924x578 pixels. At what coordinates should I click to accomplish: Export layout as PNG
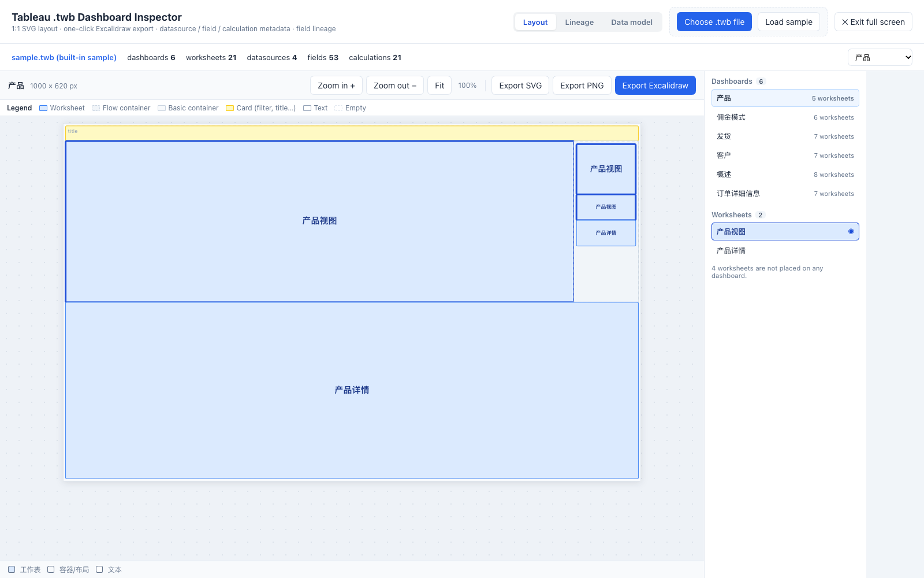pos(582,86)
